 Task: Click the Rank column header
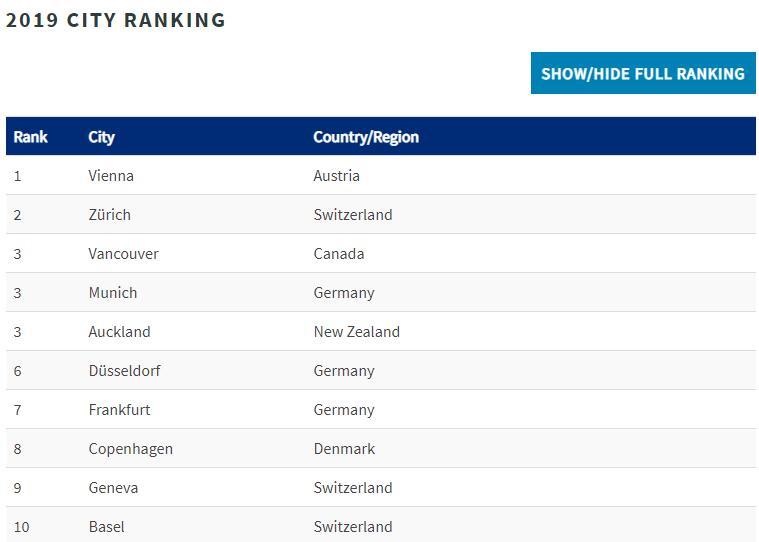31,137
